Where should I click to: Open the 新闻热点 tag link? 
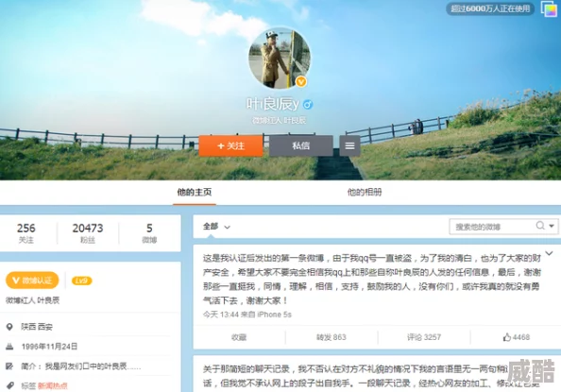coord(53,385)
